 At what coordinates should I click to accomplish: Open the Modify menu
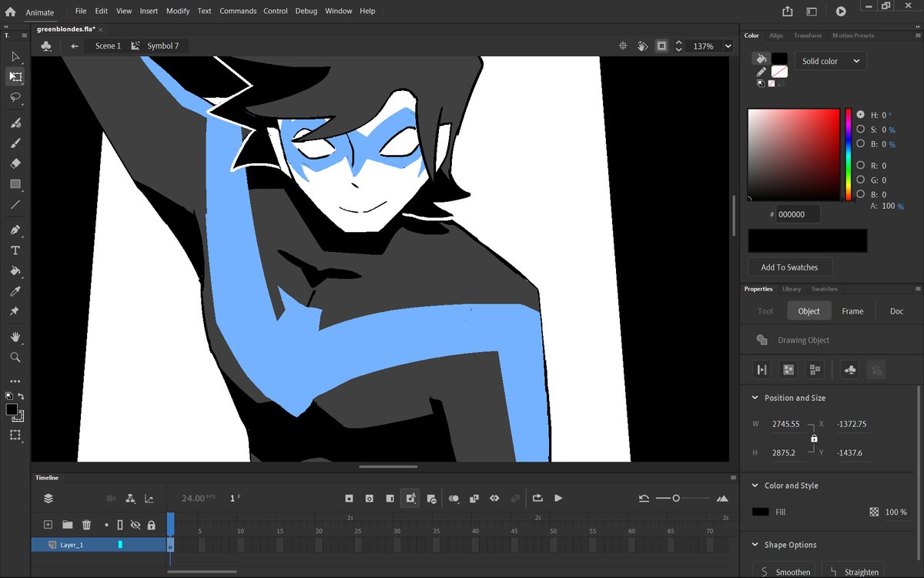tap(178, 11)
